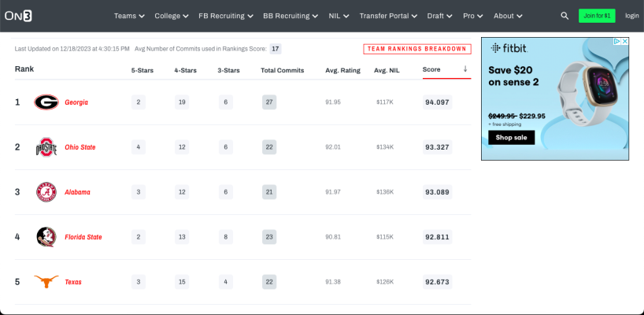644x315 pixels.
Task: Open the Ohio State team link
Action: pos(80,147)
